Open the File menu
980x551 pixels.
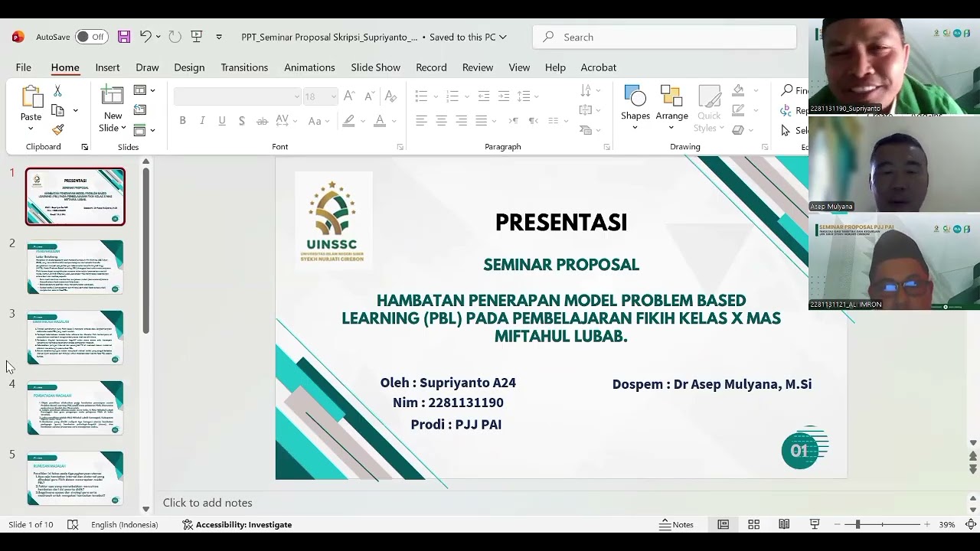click(24, 67)
